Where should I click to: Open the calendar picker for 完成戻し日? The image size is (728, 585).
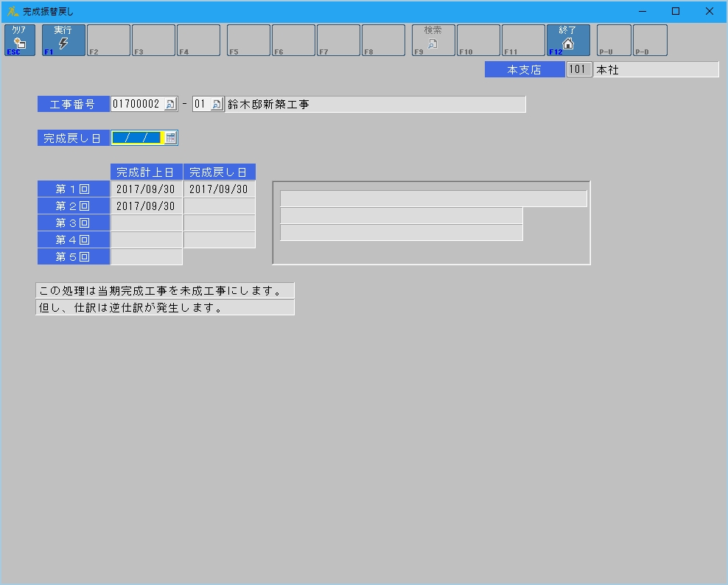tap(171, 138)
